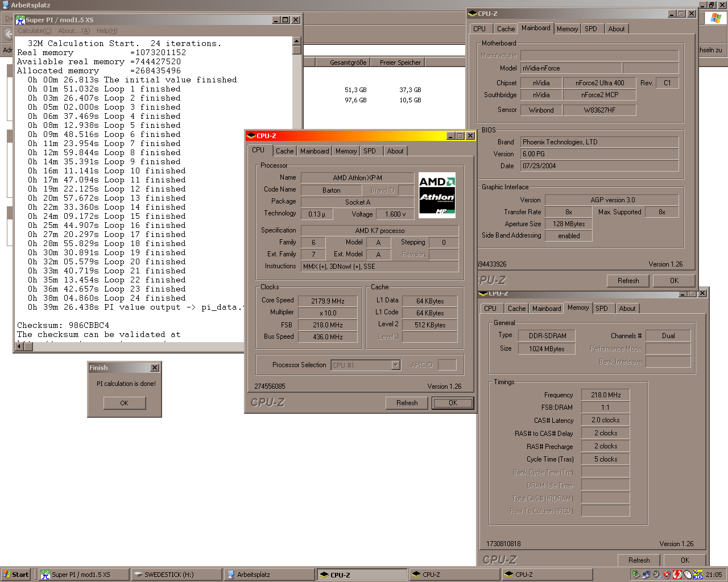Viewport: 728px width, 582px height.
Task: Open the Mainboard tab in Memory CPU-Z window
Action: click(547, 309)
